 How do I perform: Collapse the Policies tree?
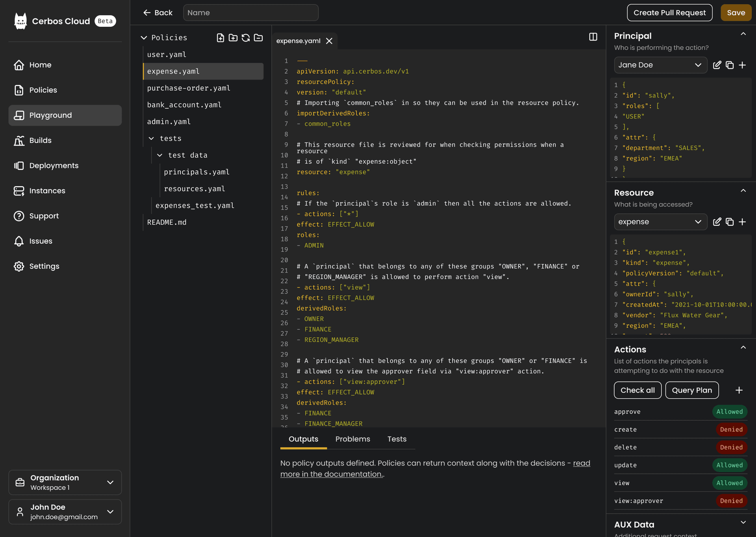pyautogui.click(x=144, y=38)
